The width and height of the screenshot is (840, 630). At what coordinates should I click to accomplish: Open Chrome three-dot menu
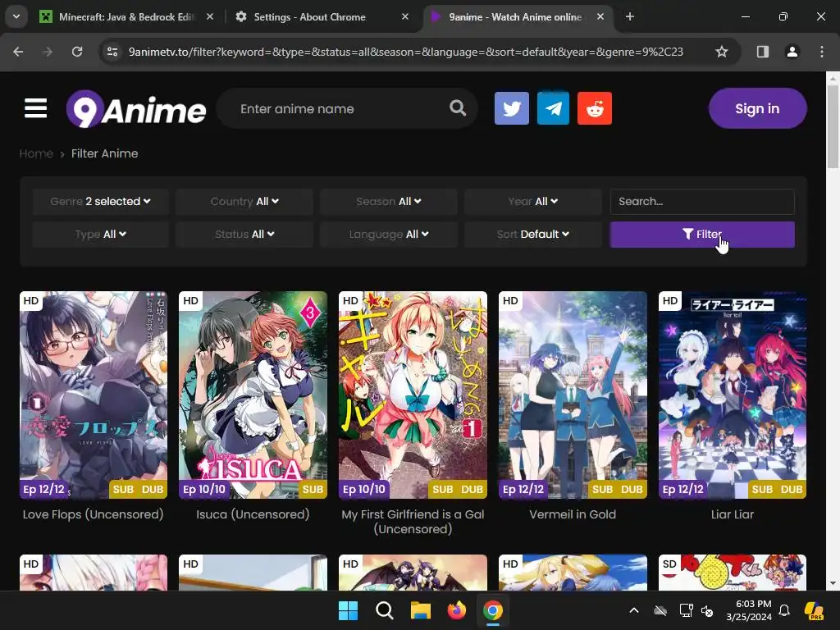click(x=822, y=52)
